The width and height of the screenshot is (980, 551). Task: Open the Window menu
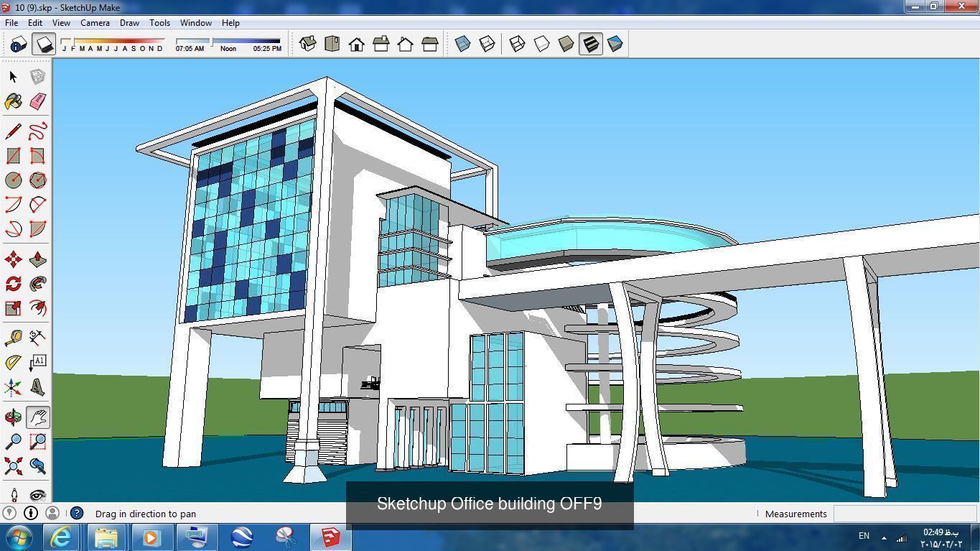coord(195,23)
